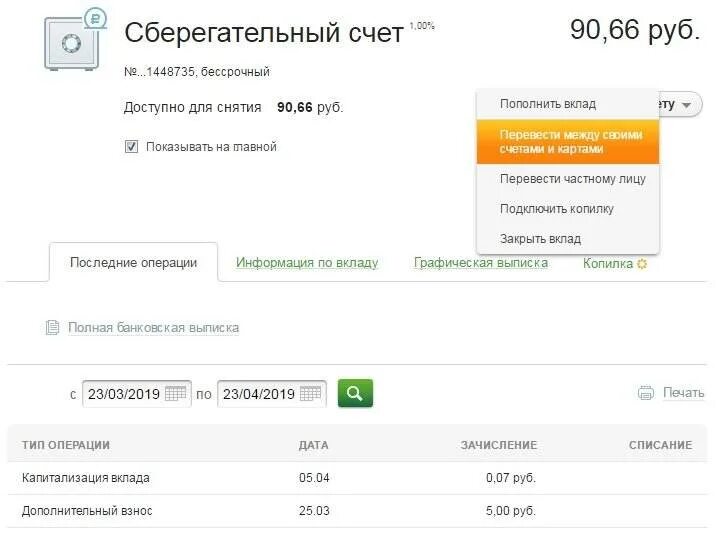Screen dimensions: 718x549
Task: Click the document icon beside full bank statement
Action: pos(52,327)
